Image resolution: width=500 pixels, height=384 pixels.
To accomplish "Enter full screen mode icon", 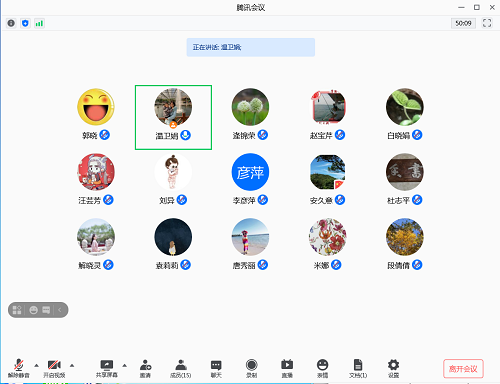I will (487, 23).
